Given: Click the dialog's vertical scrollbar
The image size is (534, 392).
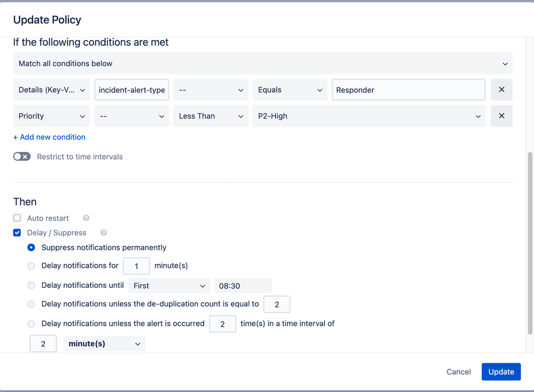Looking at the screenshot, I should pos(530,240).
